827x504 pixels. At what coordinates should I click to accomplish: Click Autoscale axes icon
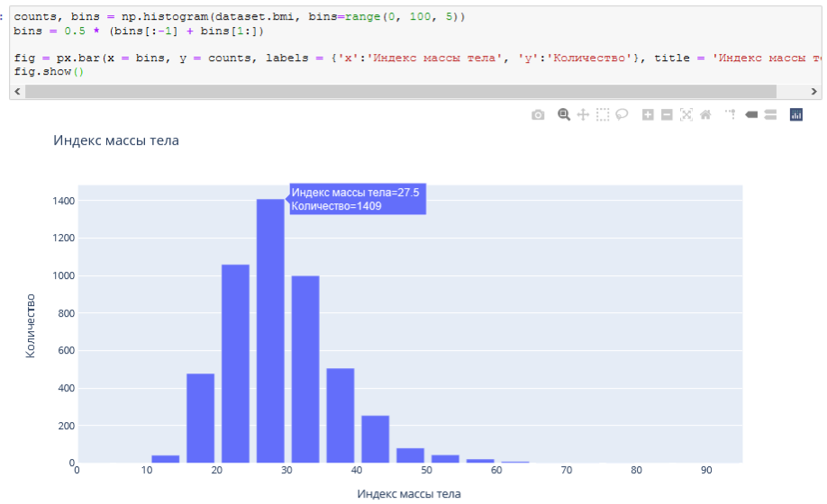tap(686, 115)
